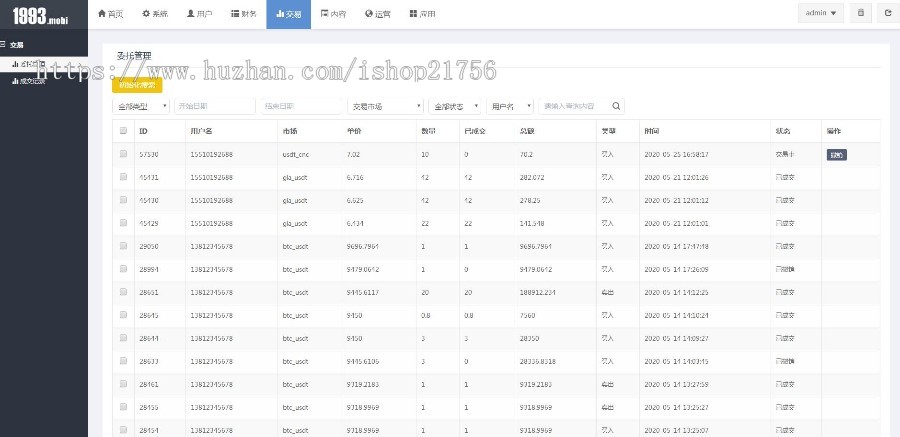Click the total value 188912.234
The image size is (900, 437).
[536, 292]
